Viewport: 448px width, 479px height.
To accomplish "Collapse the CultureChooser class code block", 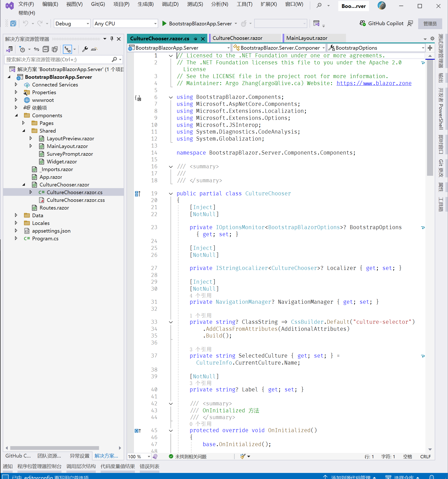I will [x=171, y=194].
